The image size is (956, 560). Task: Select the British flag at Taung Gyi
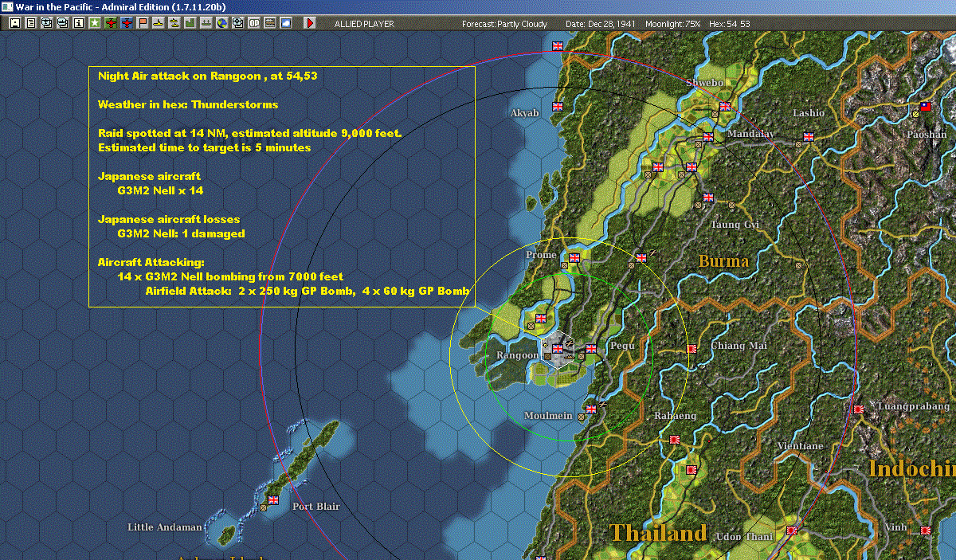click(x=708, y=198)
